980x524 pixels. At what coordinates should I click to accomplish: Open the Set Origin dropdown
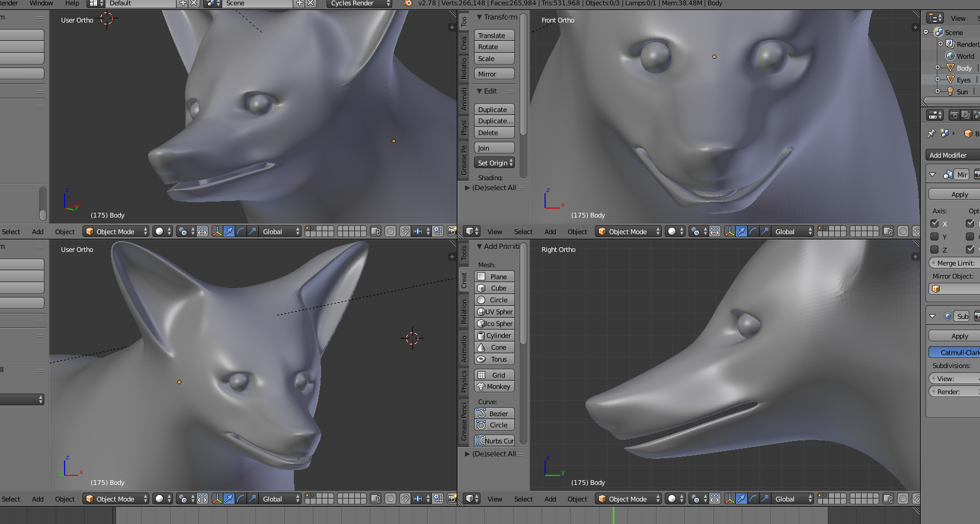495,163
